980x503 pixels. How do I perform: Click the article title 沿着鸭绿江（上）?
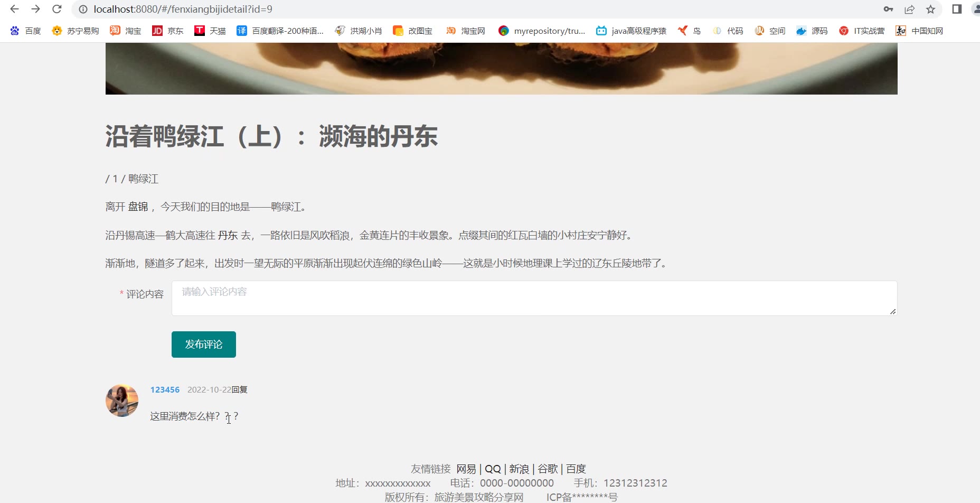pyautogui.click(x=271, y=136)
